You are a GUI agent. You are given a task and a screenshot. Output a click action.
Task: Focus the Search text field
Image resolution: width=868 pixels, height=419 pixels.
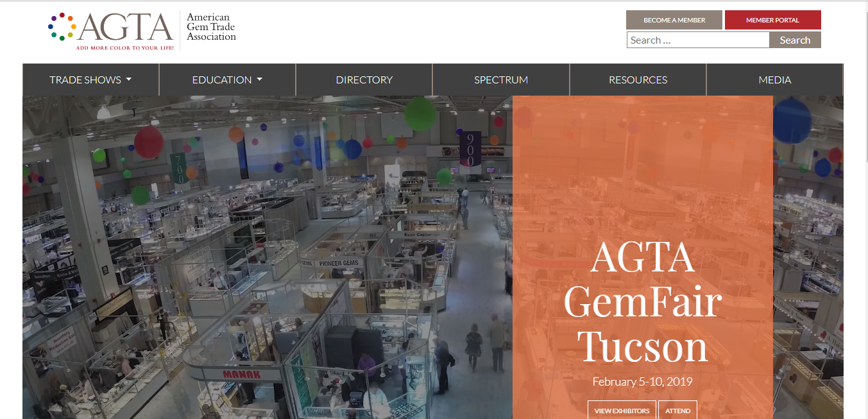(x=698, y=40)
